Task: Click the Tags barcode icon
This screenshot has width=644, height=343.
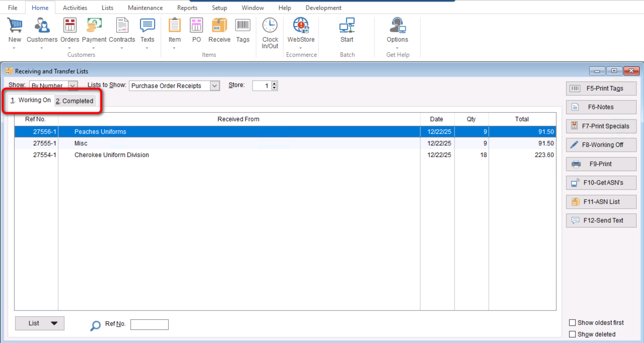Action: click(x=242, y=26)
